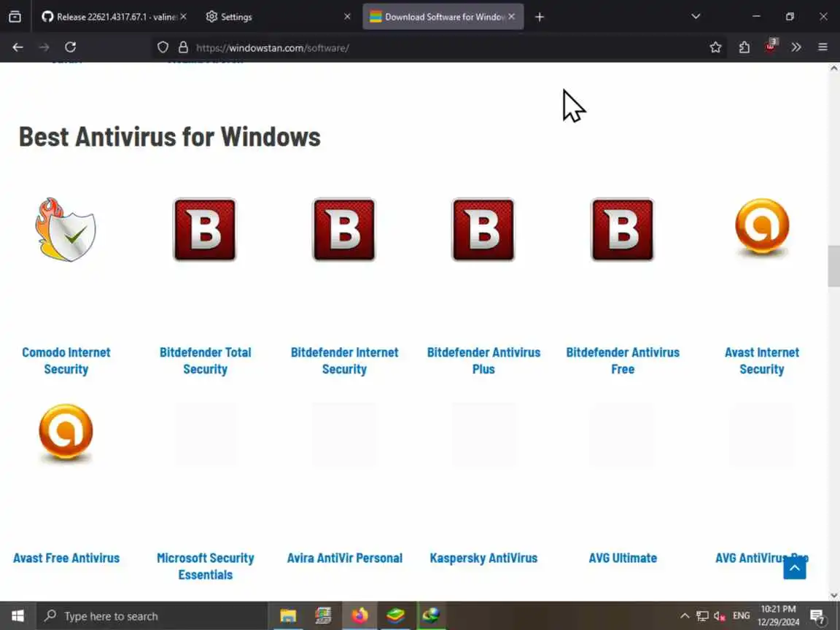Bookmark this page with the star icon
Image resolution: width=840 pixels, height=630 pixels.
click(715, 47)
